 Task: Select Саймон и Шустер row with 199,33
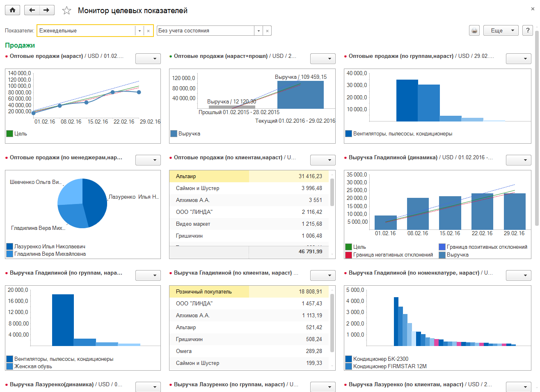(x=249, y=363)
